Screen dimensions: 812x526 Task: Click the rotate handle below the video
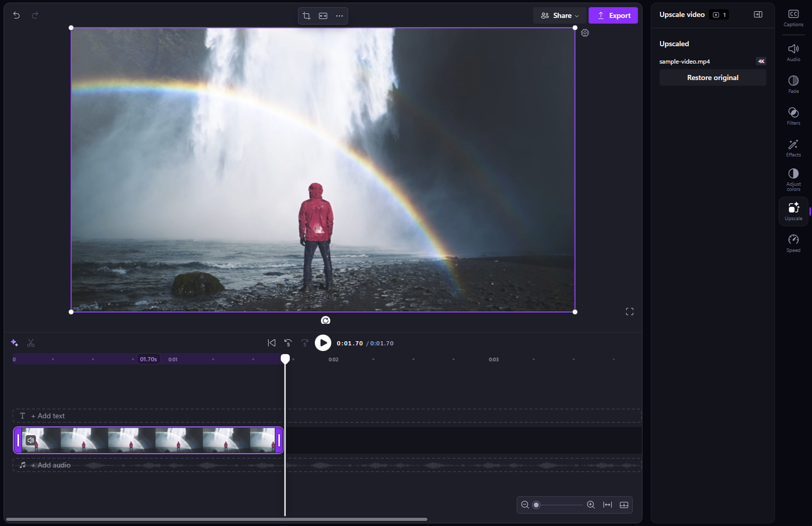[326, 320]
